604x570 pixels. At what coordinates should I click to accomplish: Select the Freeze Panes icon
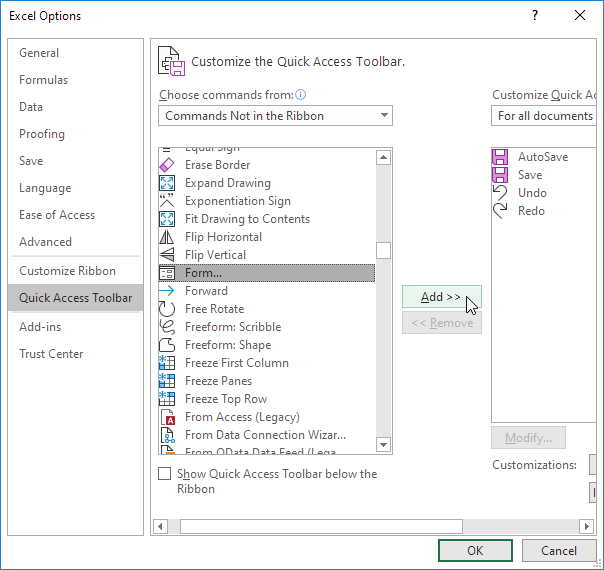tap(167, 381)
